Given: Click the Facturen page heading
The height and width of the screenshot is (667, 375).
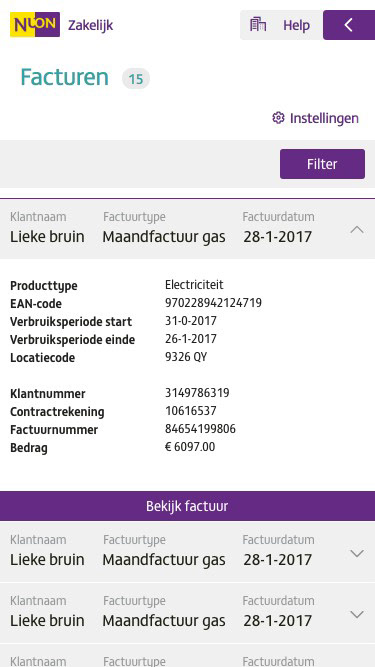Looking at the screenshot, I should pyautogui.click(x=64, y=77).
